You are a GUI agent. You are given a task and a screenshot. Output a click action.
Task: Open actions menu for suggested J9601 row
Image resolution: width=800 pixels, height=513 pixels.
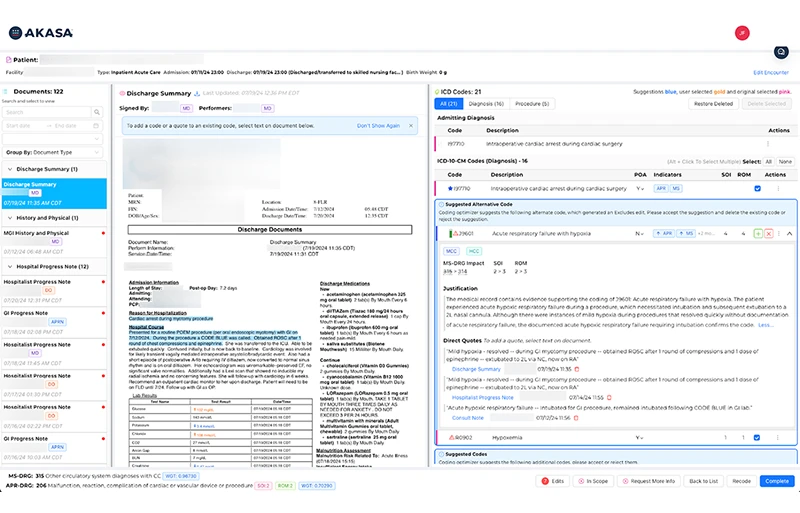click(x=779, y=233)
